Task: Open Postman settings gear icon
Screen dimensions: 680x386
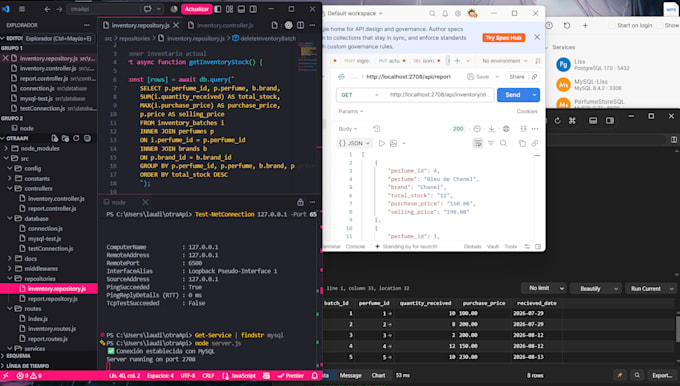Action: (x=458, y=13)
